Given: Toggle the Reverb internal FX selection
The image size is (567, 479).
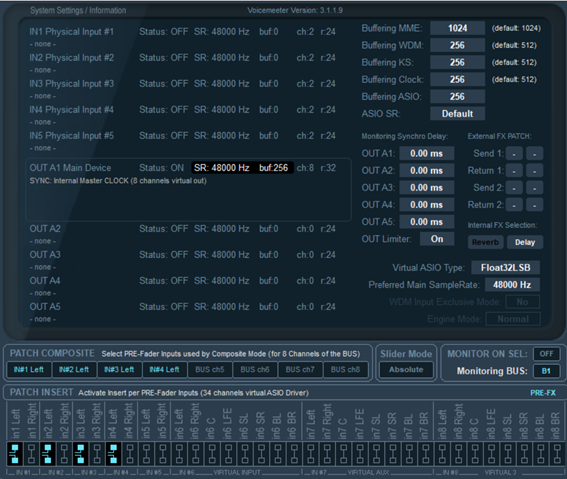Looking at the screenshot, I should pos(485,242).
